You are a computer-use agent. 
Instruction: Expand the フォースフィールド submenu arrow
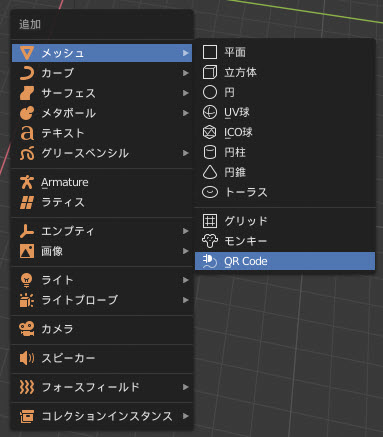pos(186,387)
